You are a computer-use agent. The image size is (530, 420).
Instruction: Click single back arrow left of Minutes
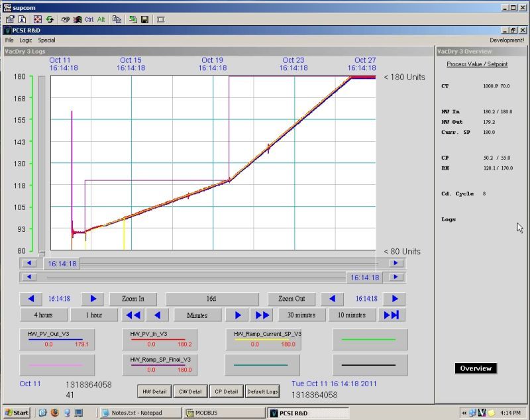tap(157, 315)
